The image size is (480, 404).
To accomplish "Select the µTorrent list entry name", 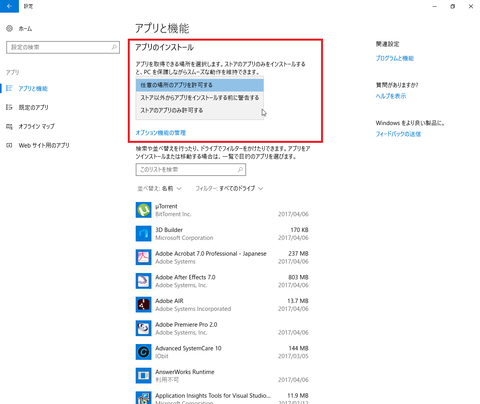I will 166,206.
